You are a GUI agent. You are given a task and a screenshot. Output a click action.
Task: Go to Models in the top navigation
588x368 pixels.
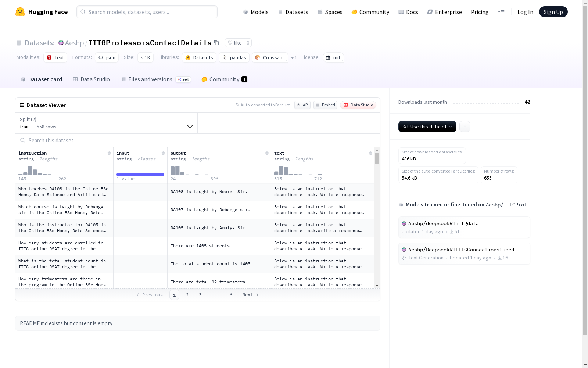click(256, 12)
